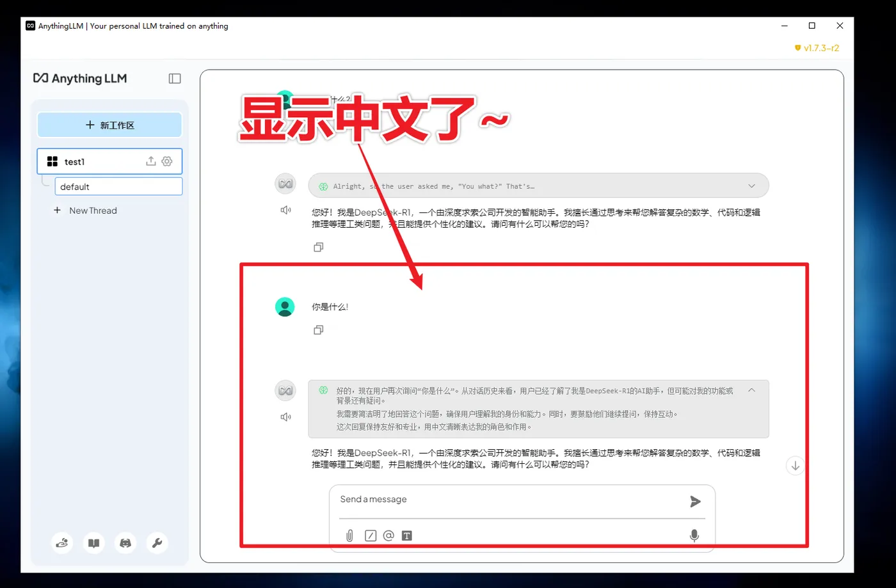Click the support hand-heart icon in sidebar footer
This screenshot has height=588, width=896.
62,543
